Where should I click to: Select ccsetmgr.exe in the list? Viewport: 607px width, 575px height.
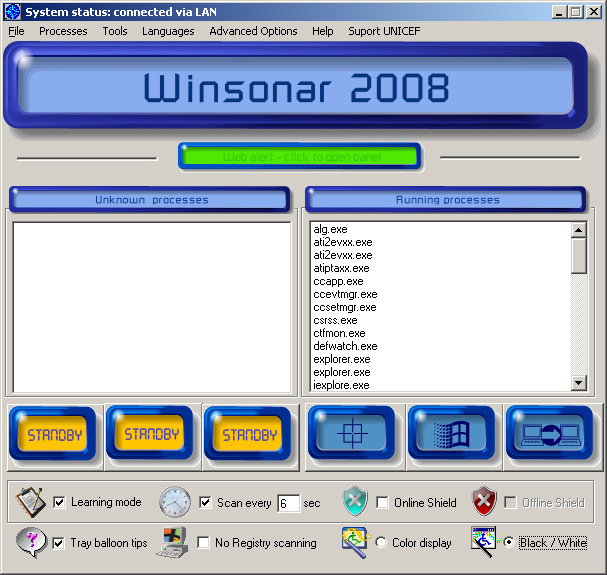(345, 307)
